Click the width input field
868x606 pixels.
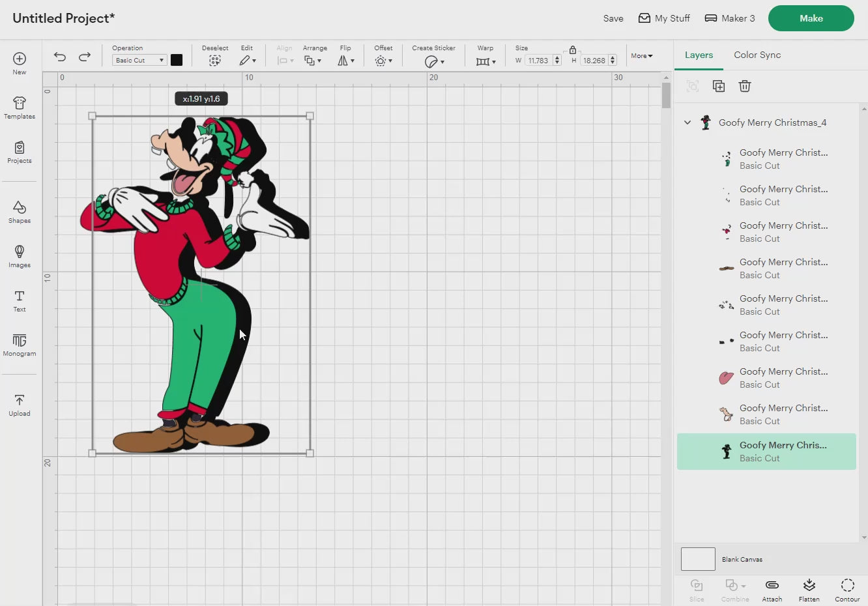[x=538, y=61]
